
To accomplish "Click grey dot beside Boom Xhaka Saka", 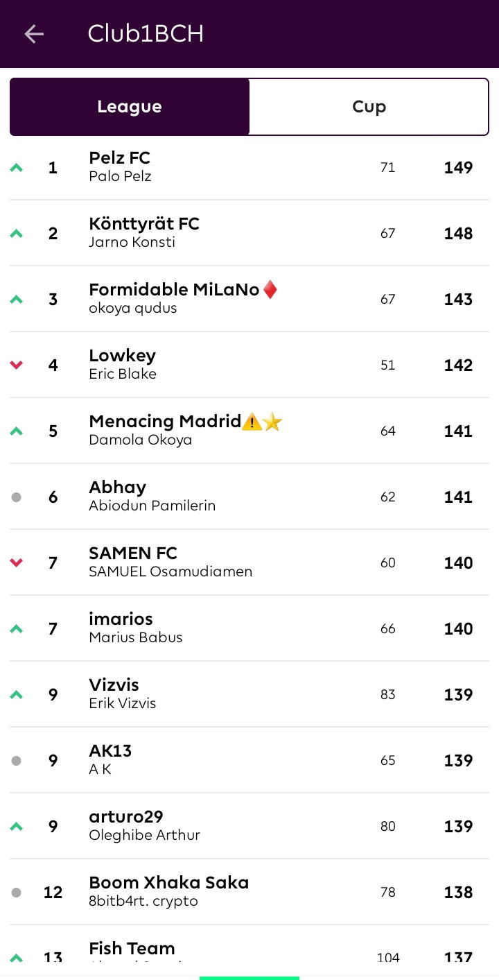I will point(17,893).
